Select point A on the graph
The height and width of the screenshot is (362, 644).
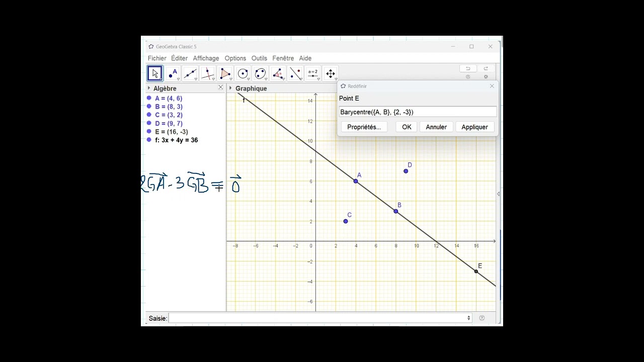(x=356, y=181)
